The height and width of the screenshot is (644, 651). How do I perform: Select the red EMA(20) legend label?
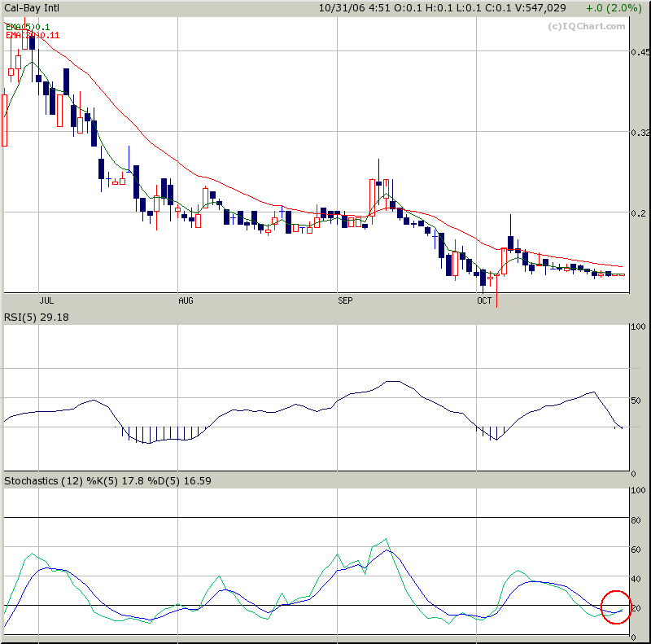coord(32,35)
